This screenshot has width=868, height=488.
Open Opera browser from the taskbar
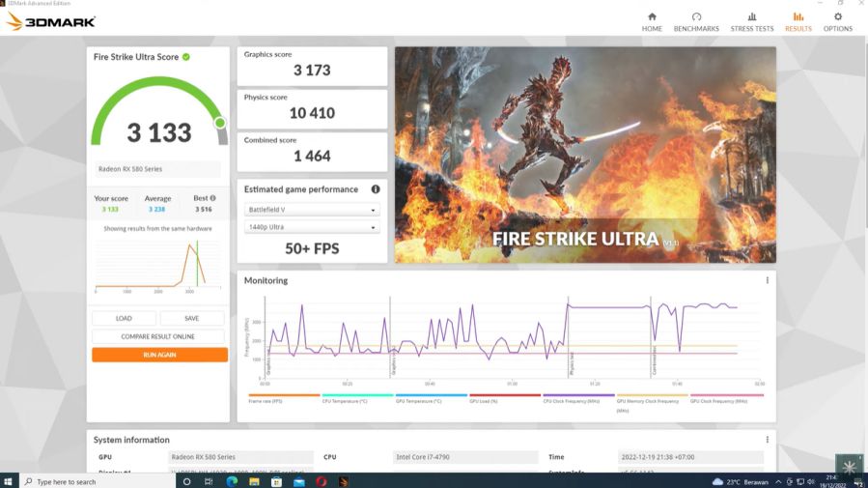[322, 481]
